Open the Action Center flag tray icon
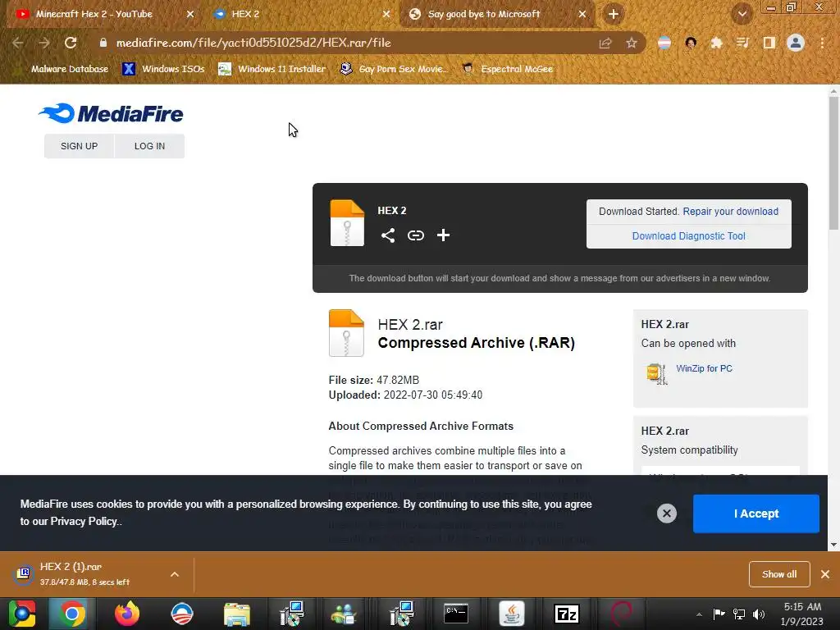The height and width of the screenshot is (630, 840). (719, 614)
